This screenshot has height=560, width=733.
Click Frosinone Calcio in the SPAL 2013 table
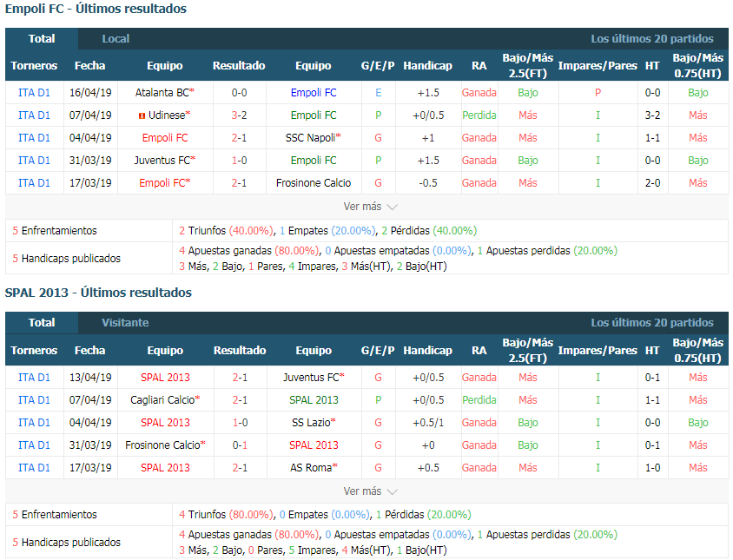162,445
